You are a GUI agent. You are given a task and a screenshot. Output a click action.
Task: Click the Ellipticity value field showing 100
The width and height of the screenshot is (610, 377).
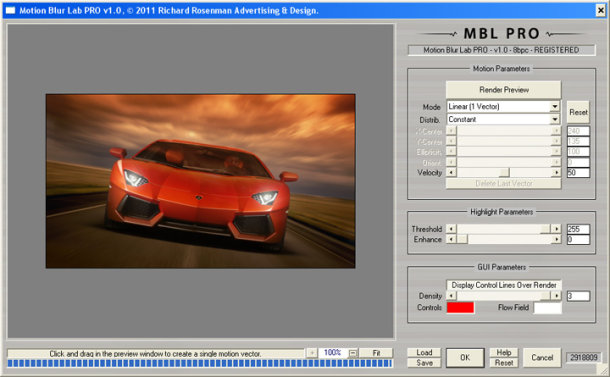[x=578, y=152]
